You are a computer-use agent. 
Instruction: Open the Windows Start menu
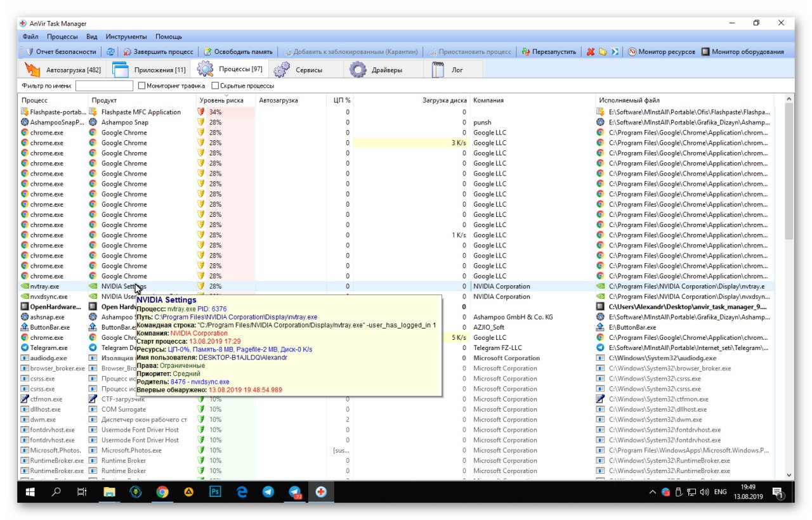click(30, 491)
